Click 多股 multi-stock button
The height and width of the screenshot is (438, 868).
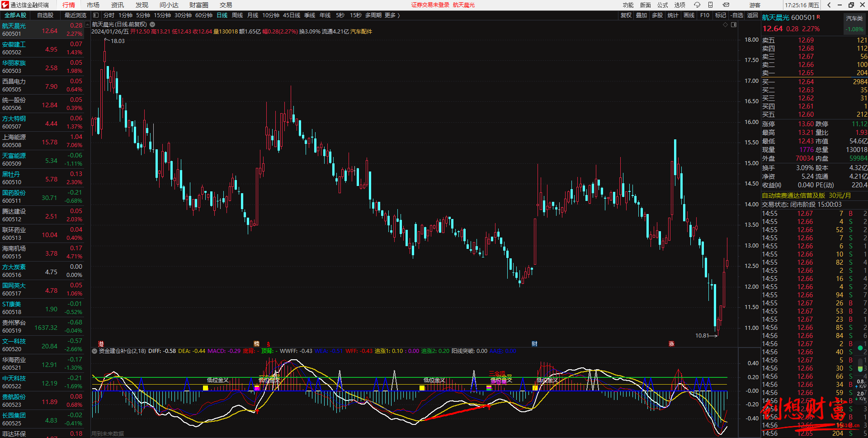point(657,15)
